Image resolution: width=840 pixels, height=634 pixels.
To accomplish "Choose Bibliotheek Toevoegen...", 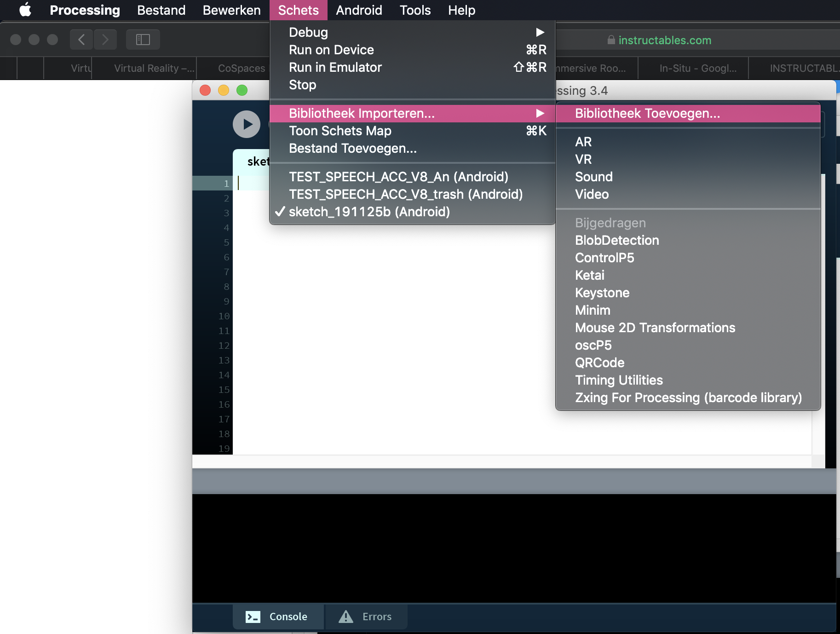I will pos(688,113).
